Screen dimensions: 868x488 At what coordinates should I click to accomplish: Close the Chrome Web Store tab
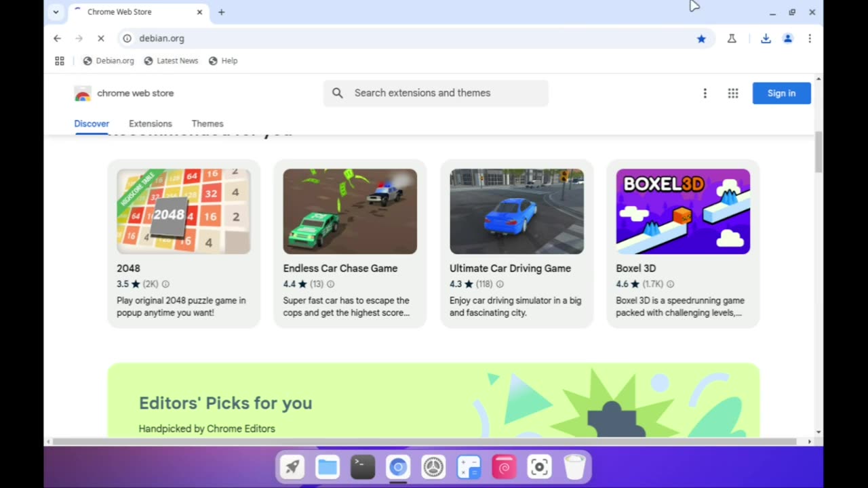click(x=199, y=12)
